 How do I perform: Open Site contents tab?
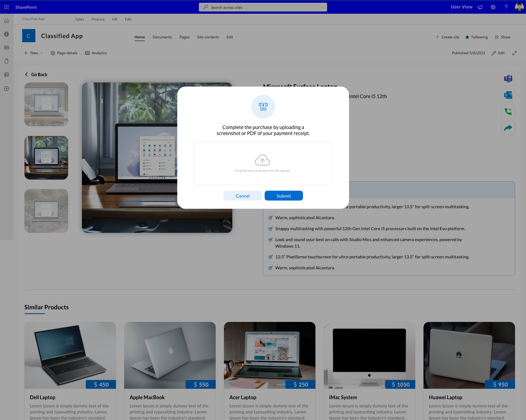pos(208,37)
